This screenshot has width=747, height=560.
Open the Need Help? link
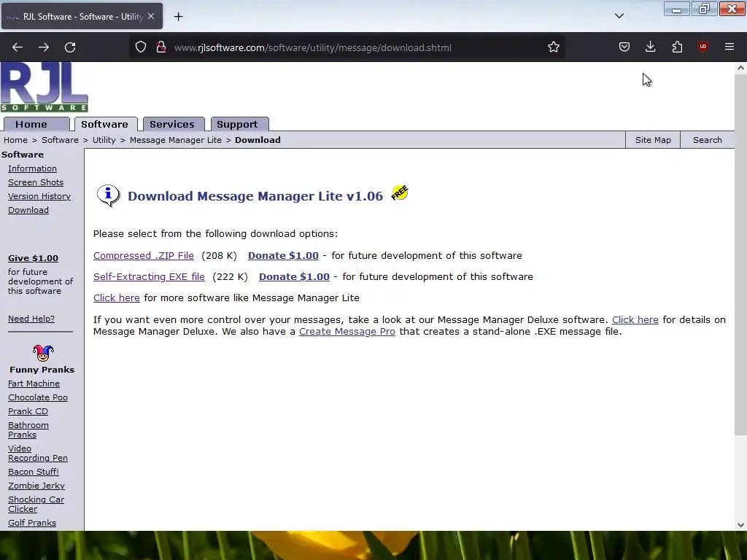(31, 319)
